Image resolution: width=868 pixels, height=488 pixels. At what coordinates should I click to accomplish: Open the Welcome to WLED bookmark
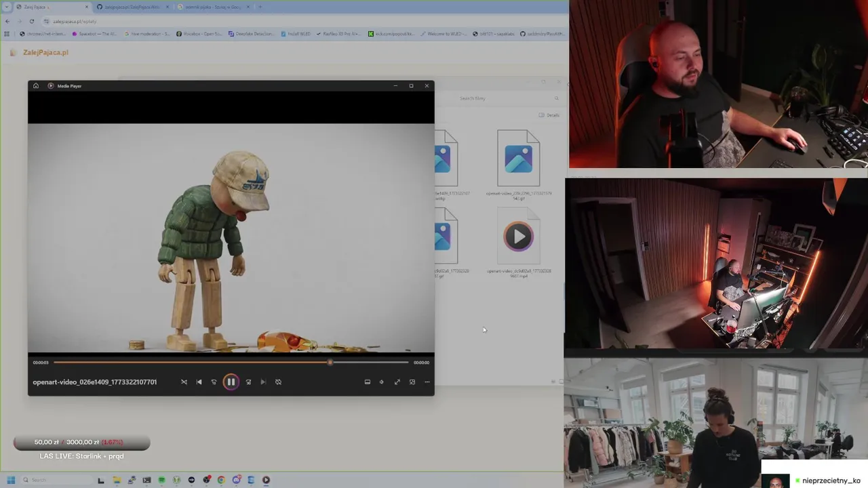point(443,33)
